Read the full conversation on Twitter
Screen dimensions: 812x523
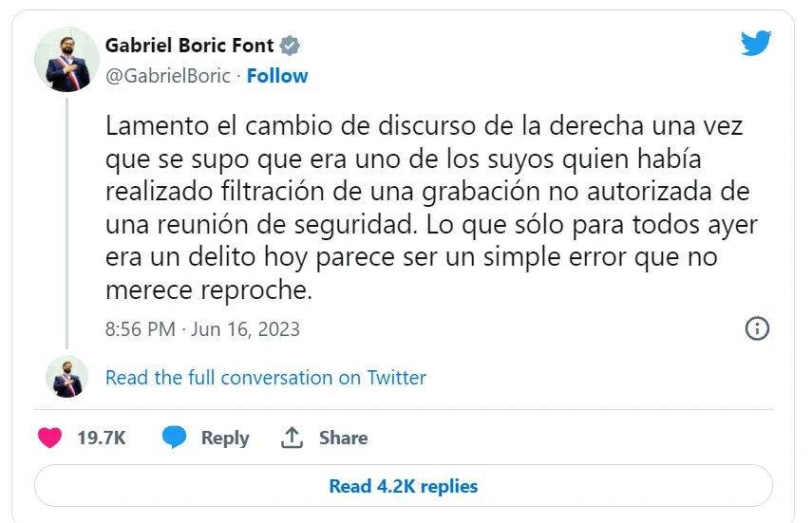click(265, 378)
